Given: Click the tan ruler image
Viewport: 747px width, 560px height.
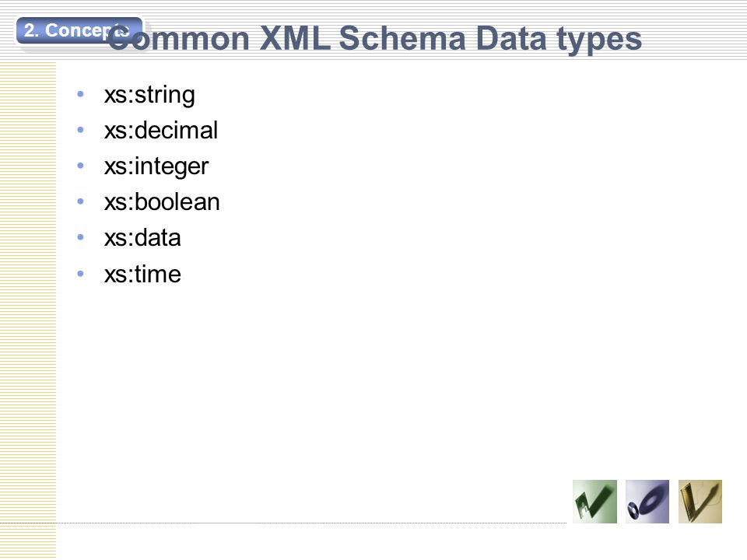Looking at the screenshot, I should point(700,502).
